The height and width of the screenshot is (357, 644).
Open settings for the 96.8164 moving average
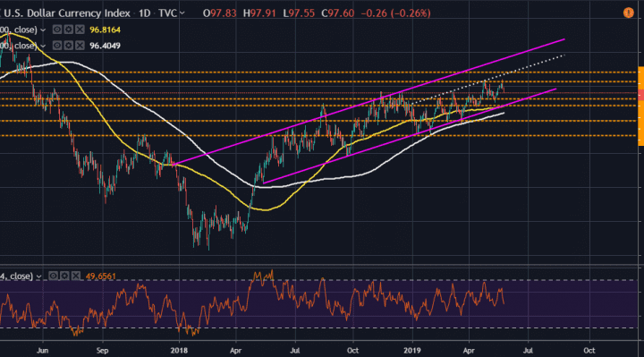[68, 30]
